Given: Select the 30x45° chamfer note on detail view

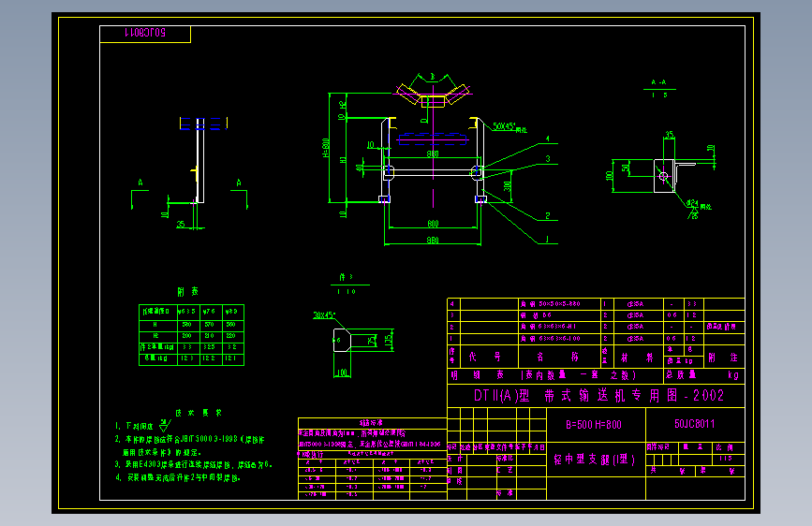Looking at the screenshot, I should click(324, 314).
